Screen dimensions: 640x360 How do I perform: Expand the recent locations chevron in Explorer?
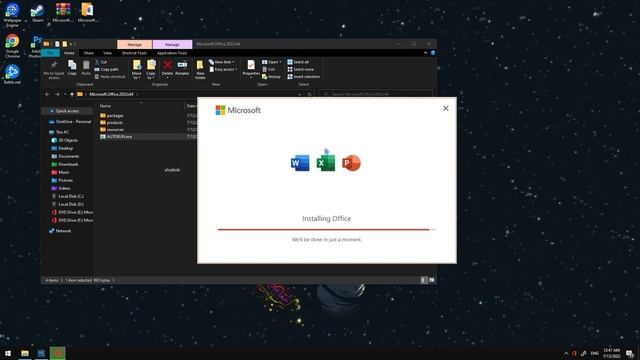pos(65,94)
